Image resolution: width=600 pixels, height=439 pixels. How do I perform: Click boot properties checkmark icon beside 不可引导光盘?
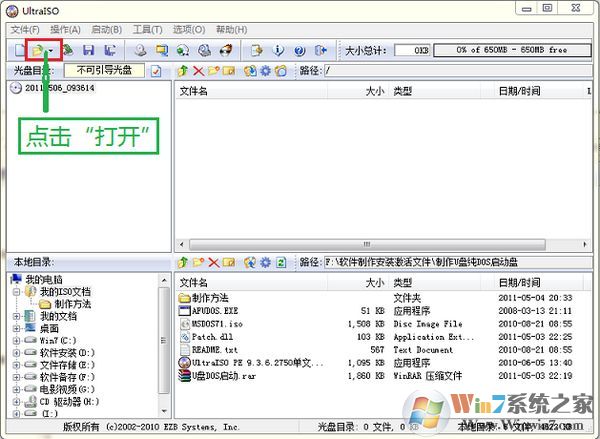(x=156, y=71)
